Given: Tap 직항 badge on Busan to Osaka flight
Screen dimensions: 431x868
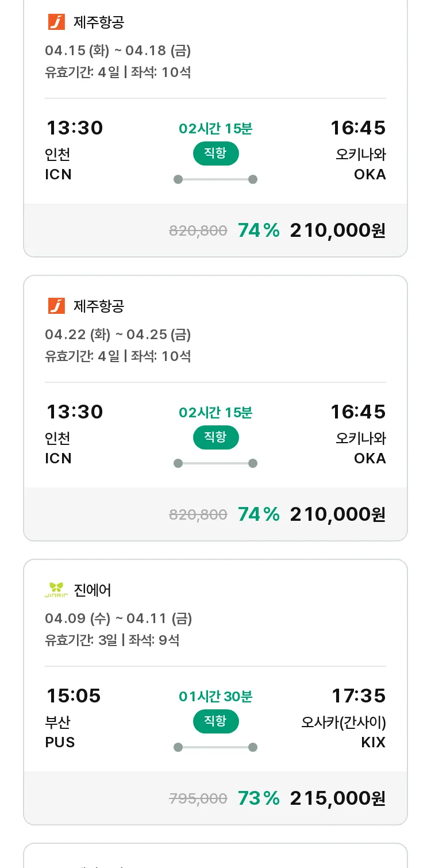Looking at the screenshot, I should 215,721.
